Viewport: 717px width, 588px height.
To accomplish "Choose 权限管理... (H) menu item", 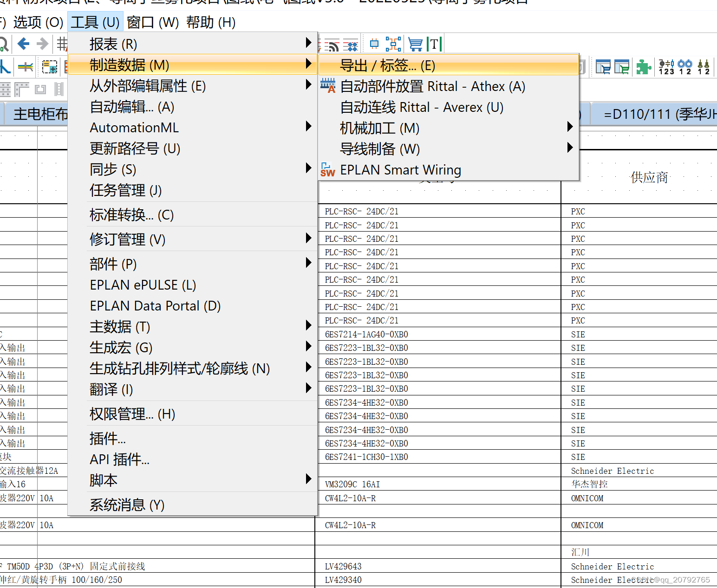I will 193,414.
